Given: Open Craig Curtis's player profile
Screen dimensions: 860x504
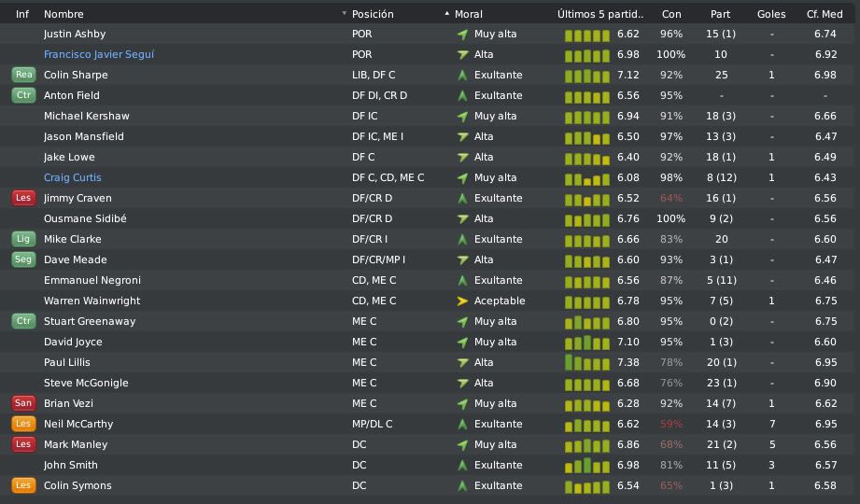Looking at the screenshot, I should click(x=73, y=177).
